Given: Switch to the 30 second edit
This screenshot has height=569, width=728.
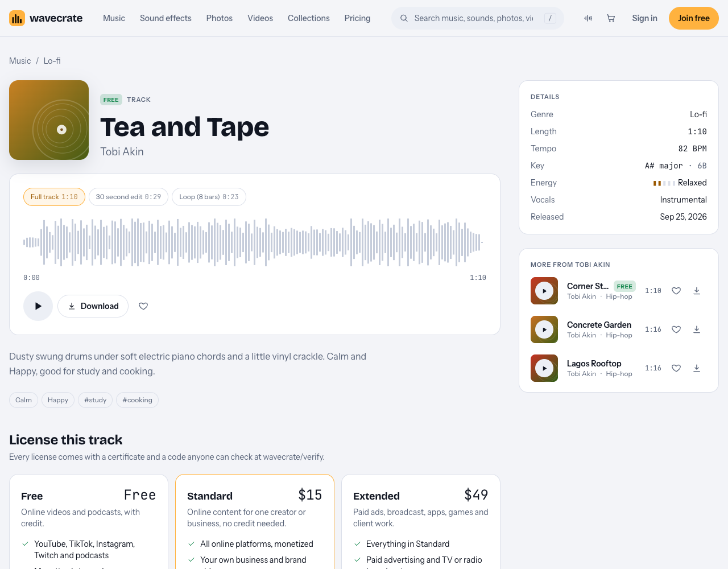Looking at the screenshot, I should pyautogui.click(x=129, y=197).
